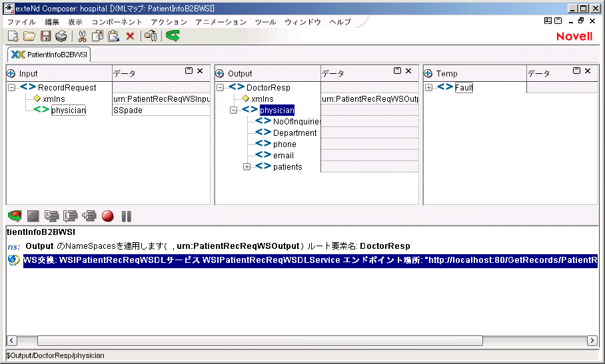Screen dimensions: 605x364
Task: Close the Input pane
Action: 200,71
